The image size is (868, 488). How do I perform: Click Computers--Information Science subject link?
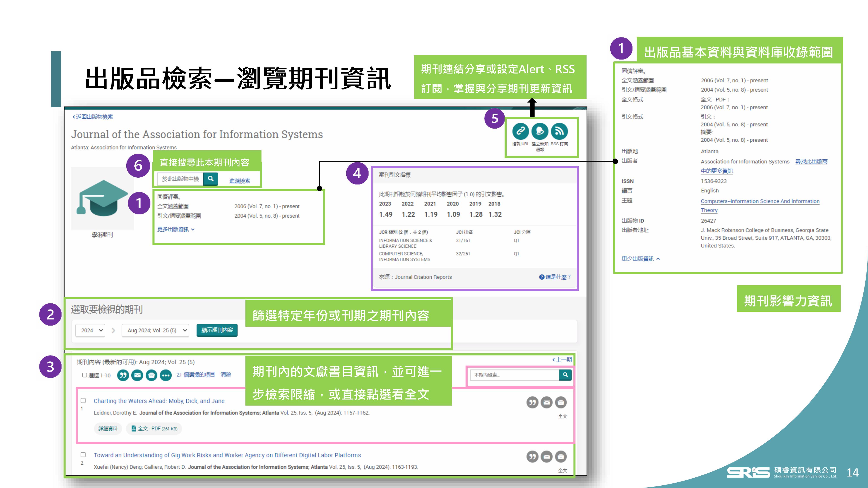760,205
